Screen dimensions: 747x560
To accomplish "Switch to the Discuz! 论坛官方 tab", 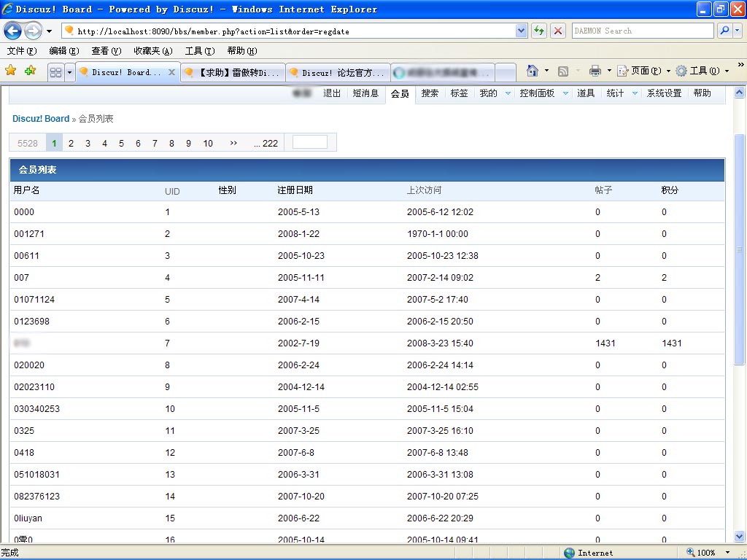I will 338,72.
